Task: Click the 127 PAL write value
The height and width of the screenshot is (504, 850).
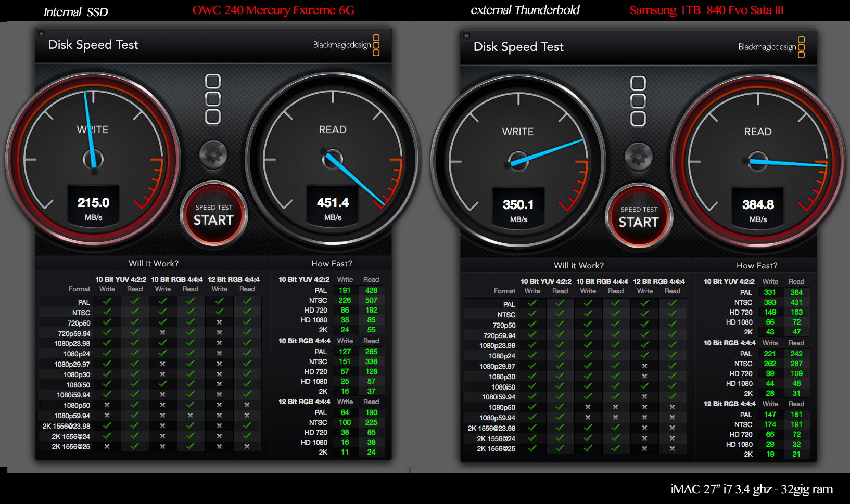Action: pyautogui.click(x=345, y=352)
